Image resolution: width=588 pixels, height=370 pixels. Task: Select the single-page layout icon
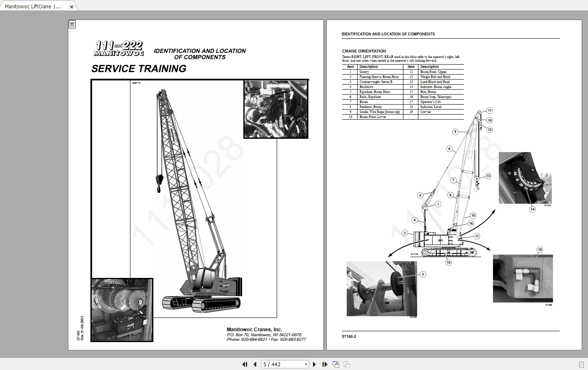[x=336, y=364]
